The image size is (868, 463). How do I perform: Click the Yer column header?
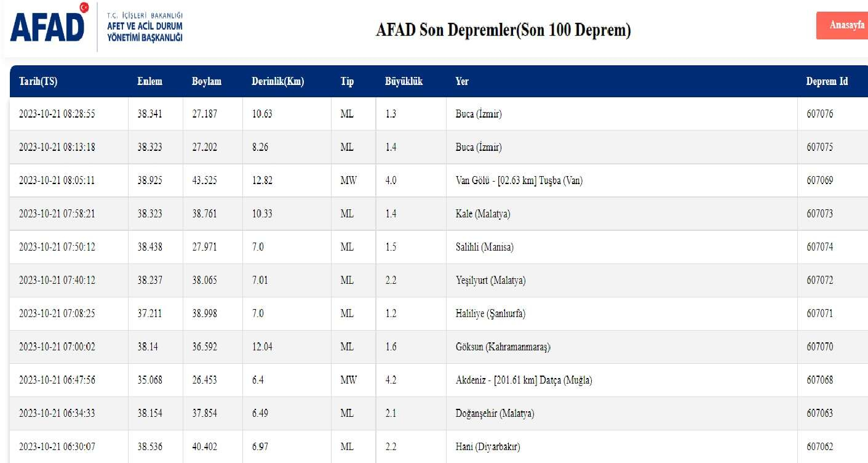point(461,81)
